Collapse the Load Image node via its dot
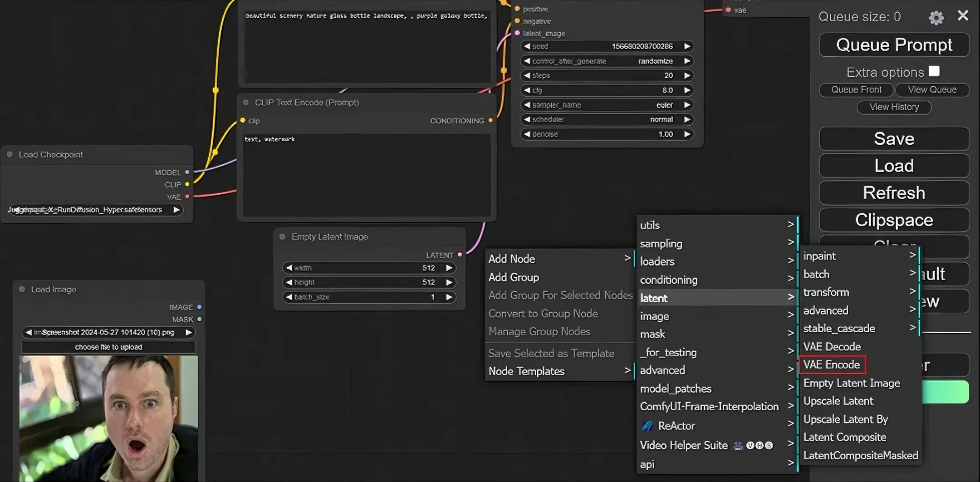980x482 pixels. pos(22,289)
